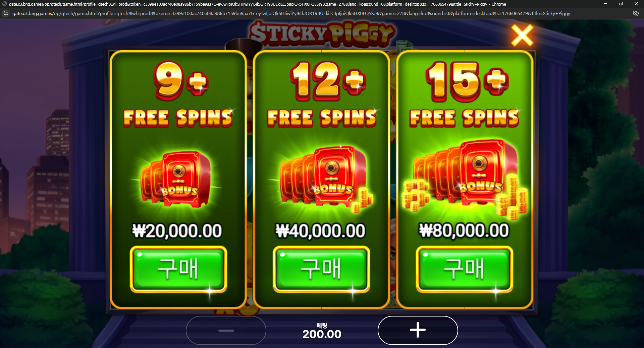Restore down the Chrome window
Image resolution: width=644 pixels, height=348 pixels.
621,4
